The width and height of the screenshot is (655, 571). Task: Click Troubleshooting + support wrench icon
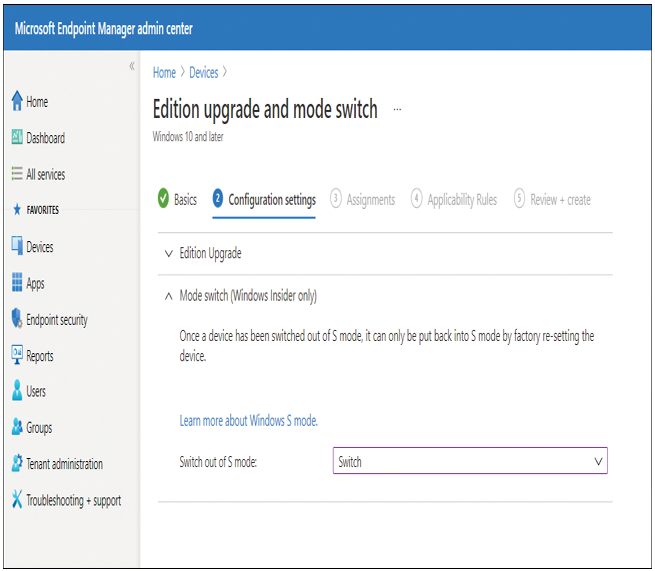(x=17, y=499)
